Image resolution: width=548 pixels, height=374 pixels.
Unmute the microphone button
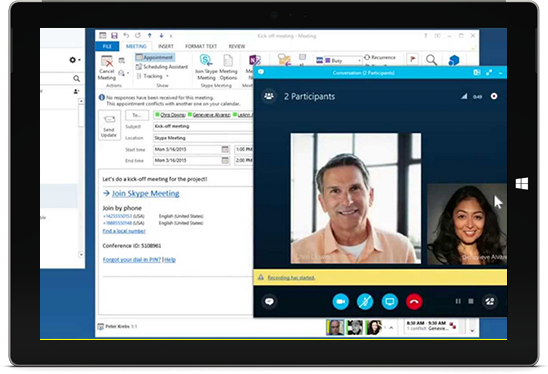(365, 302)
